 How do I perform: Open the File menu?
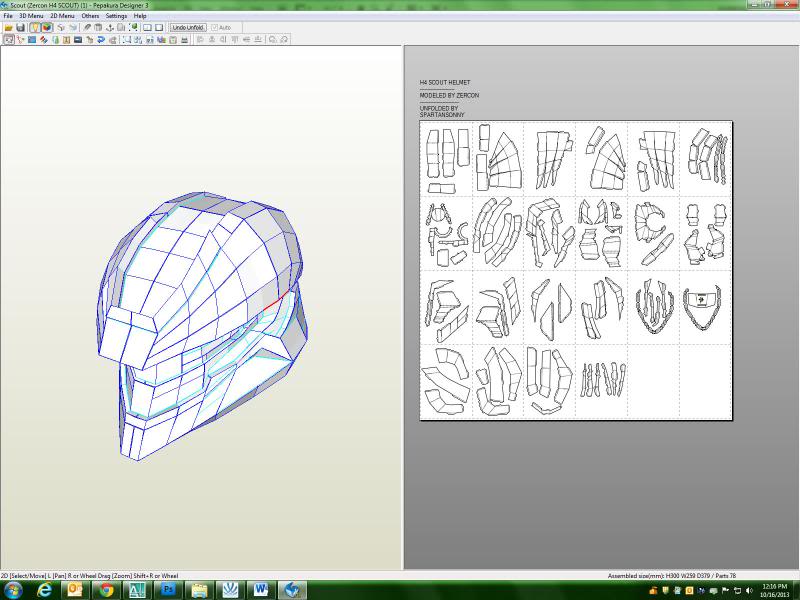pyautogui.click(x=8, y=16)
